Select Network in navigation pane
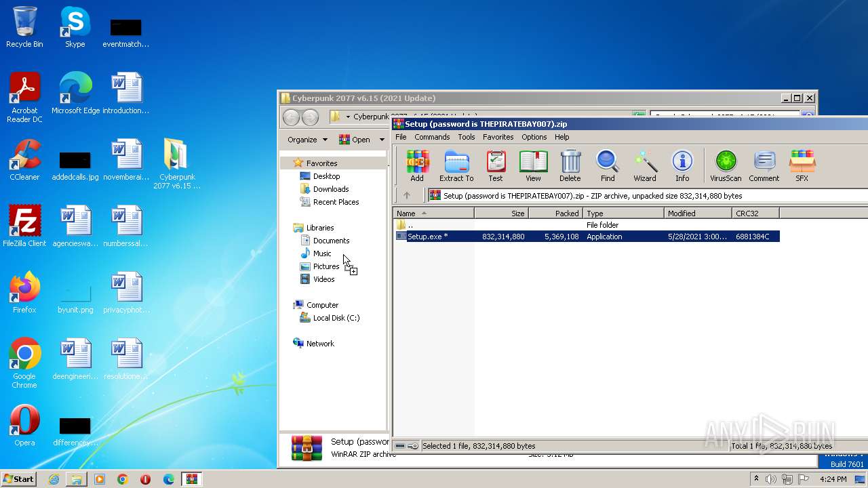The height and width of the screenshot is (488, 868). (x=320, y=344)
